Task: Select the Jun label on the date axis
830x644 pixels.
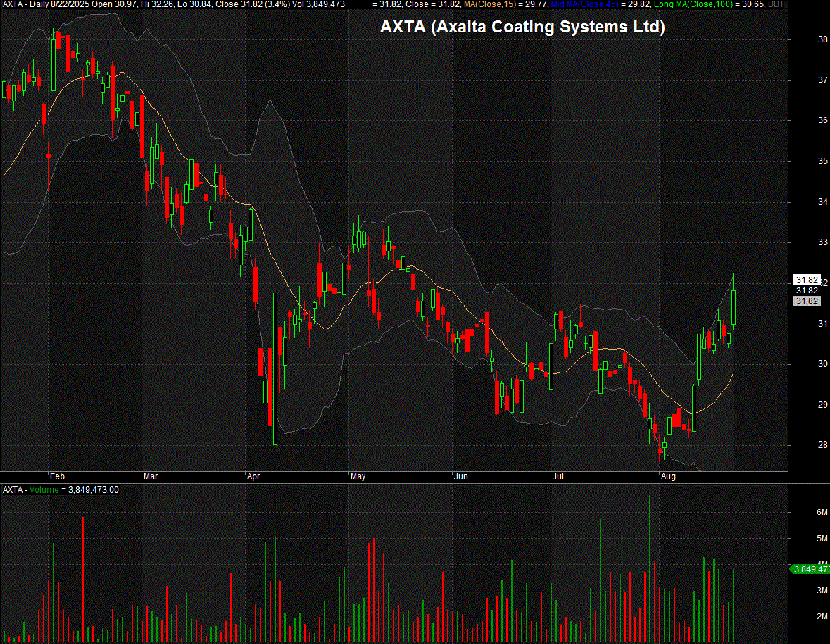Action: tap(461, 476)
